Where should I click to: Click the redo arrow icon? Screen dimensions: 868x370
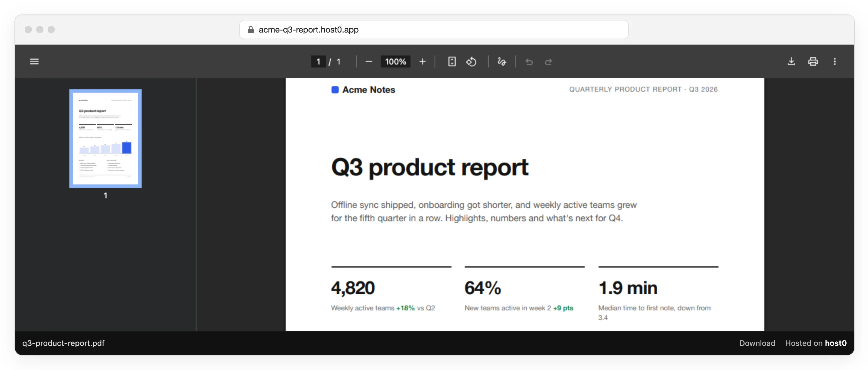pos(548,62)
